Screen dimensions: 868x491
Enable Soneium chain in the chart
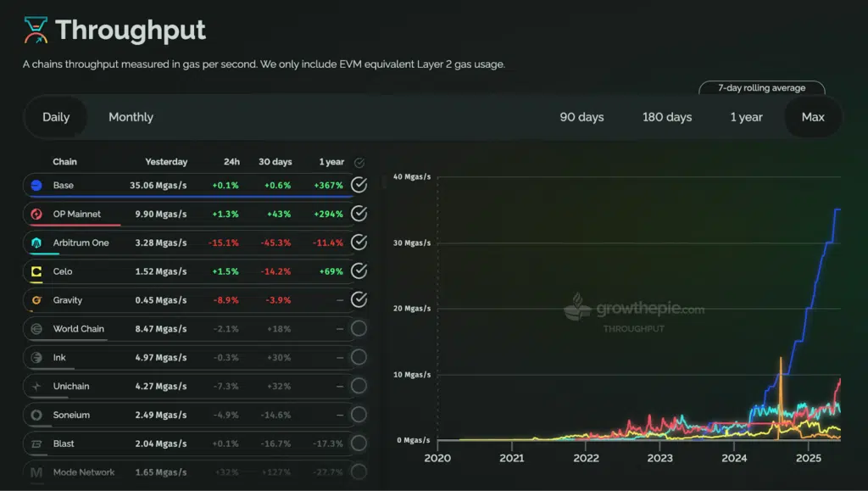point(359,415)
